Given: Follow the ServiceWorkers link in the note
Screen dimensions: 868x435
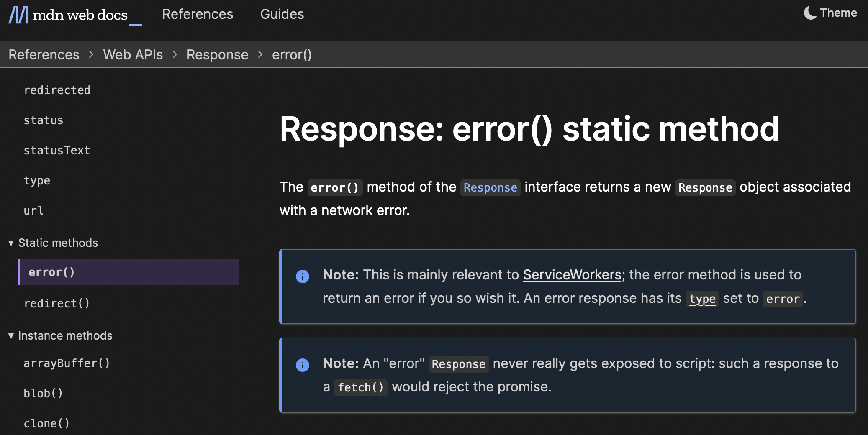Looking at the screenshot, I should 572,275.
